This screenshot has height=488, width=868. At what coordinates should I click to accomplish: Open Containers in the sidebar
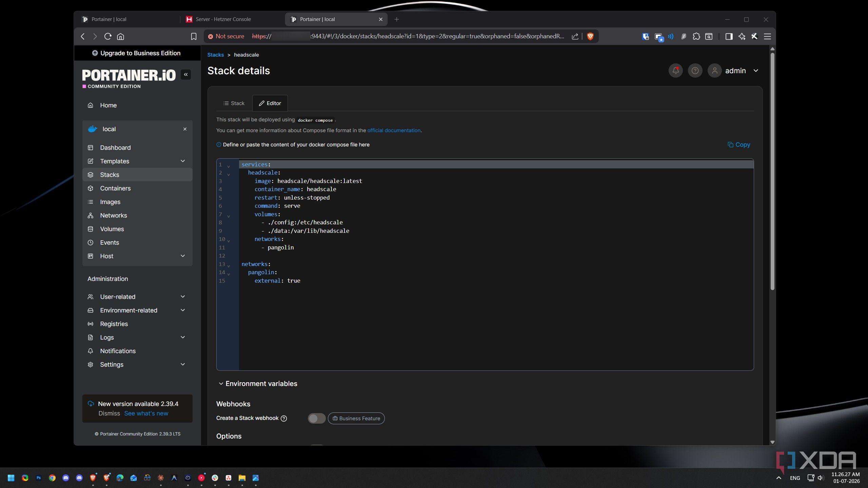[x=137, y=188]
